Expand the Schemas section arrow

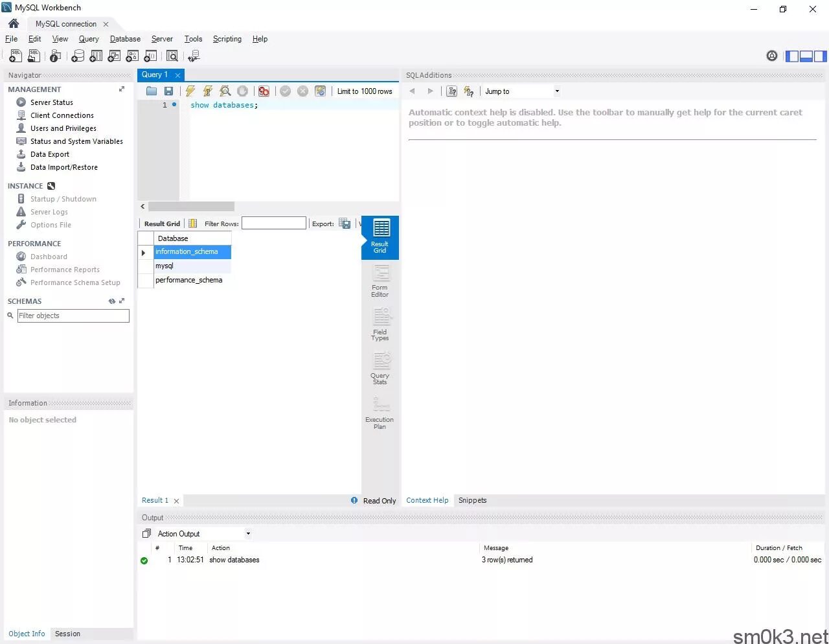click(122, 301)
